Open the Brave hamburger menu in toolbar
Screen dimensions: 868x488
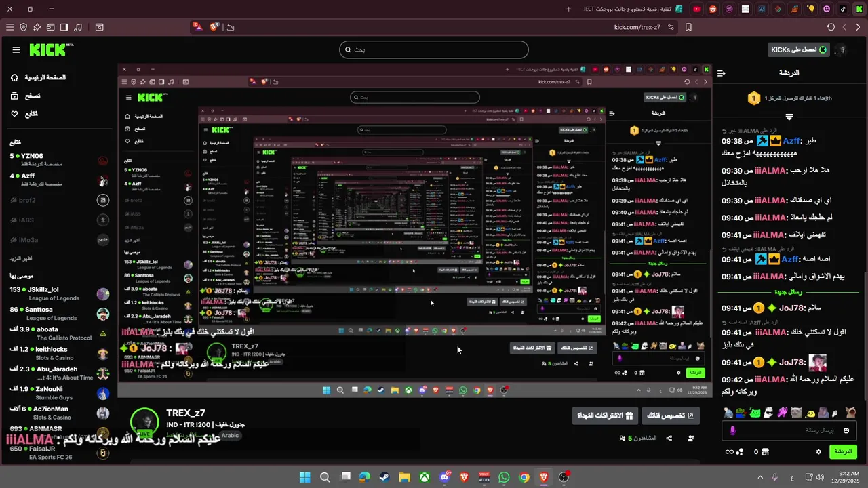9,27
